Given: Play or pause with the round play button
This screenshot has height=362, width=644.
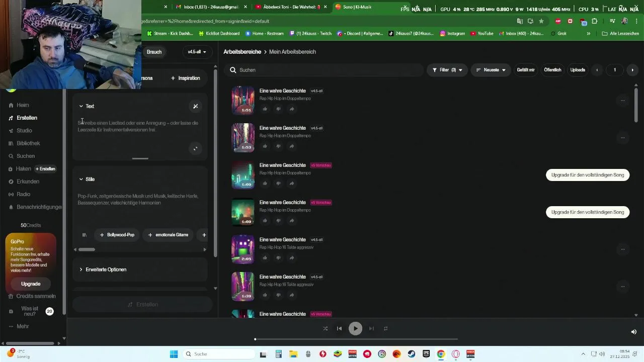Looking at the screenshot, I should pos(355,329).
